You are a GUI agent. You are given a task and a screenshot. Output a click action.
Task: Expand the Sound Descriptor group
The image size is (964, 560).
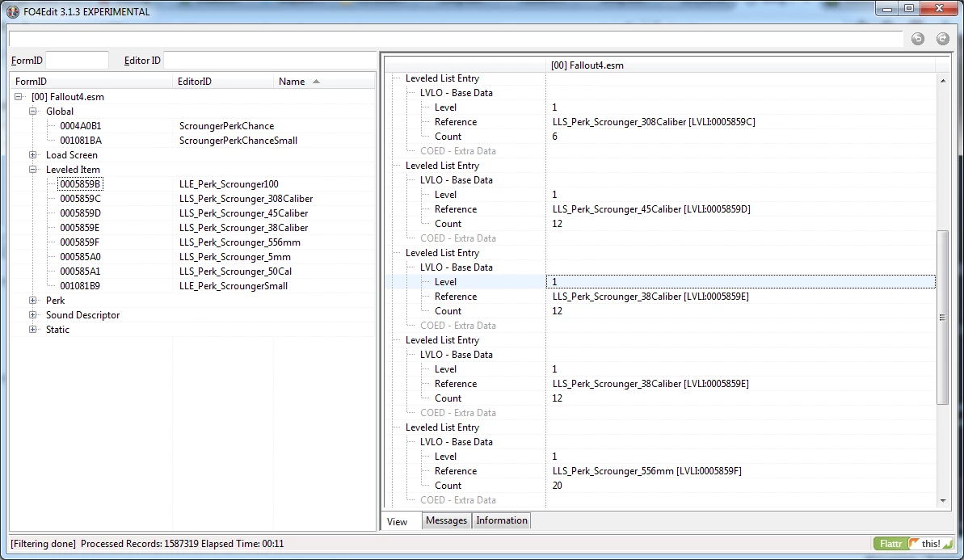(33, 314)
